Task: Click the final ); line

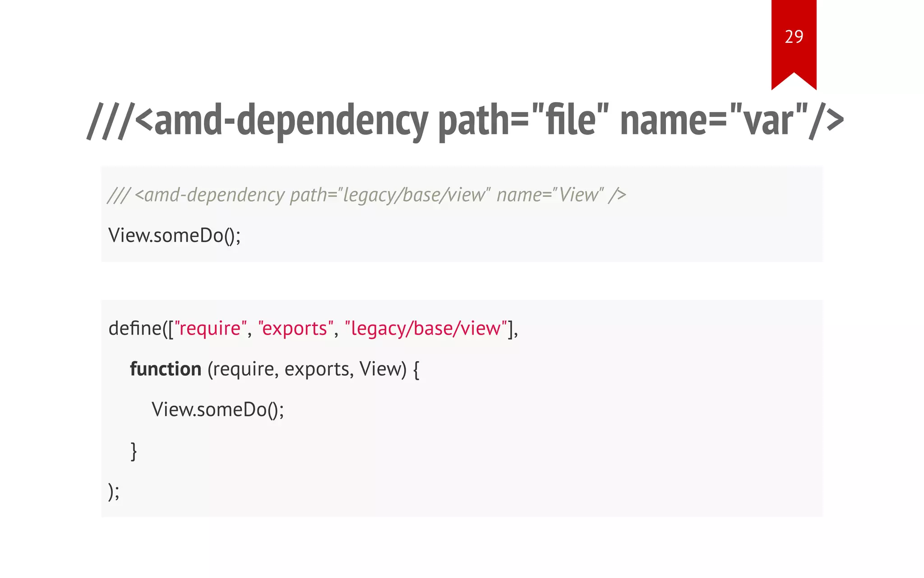Action: click(114, 491)
